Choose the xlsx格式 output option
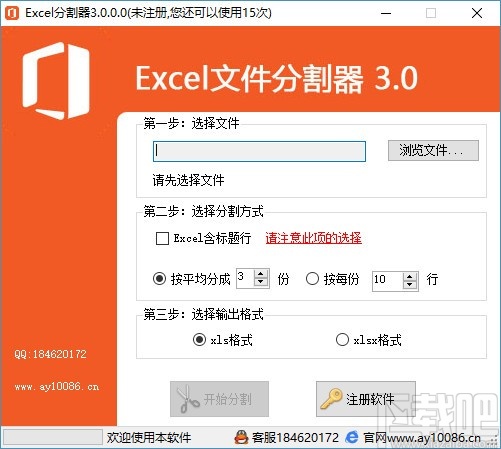The height and width of the screenshot is (449, 501). (x=369, y=340)
